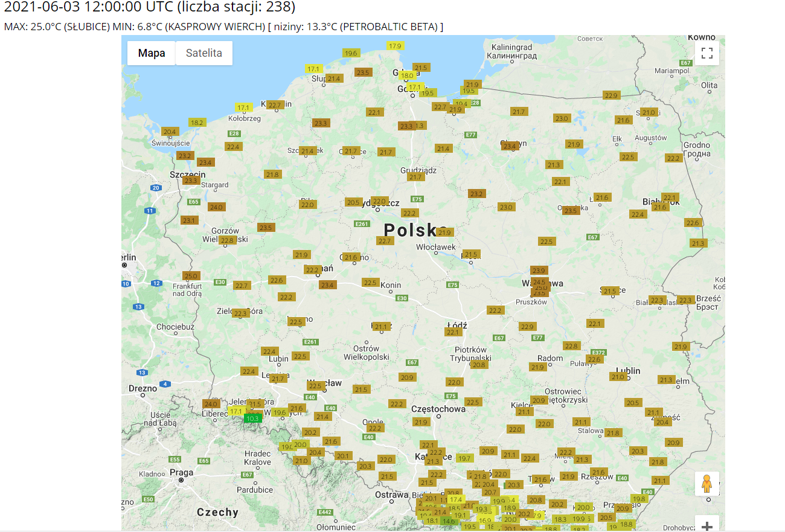Toggle fullscreen map view
785x532 pixels.
tap(706, 53)
